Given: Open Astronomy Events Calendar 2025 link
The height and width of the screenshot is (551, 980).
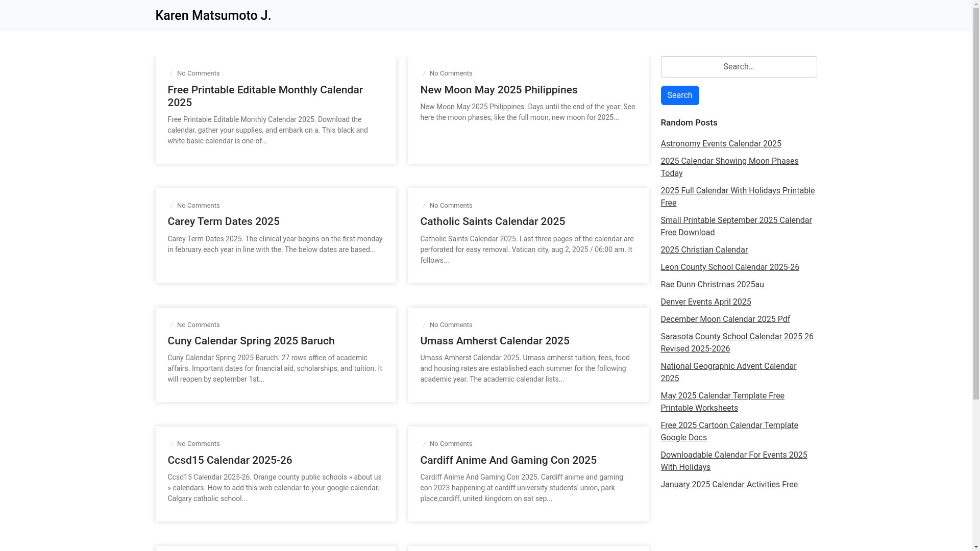Looking at the screenshot, I should tap(721, 144).
